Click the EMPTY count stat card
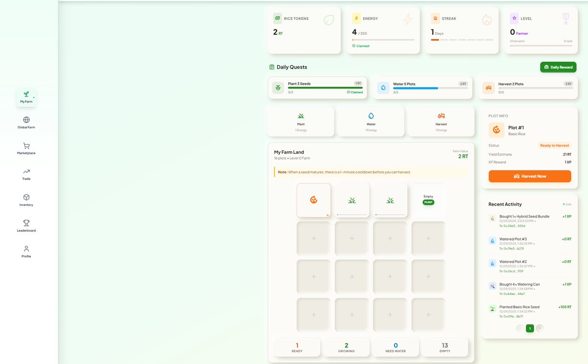 pos(445,347)
